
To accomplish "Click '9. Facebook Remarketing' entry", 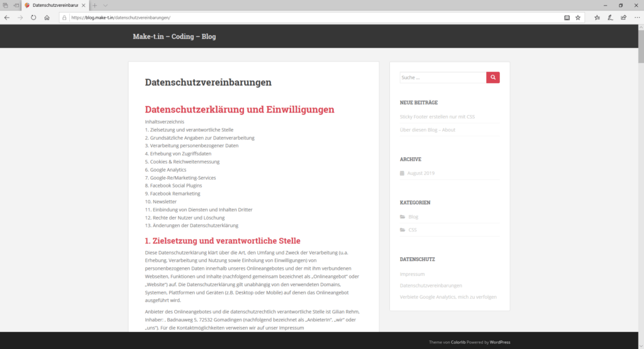I will point(172,194).
